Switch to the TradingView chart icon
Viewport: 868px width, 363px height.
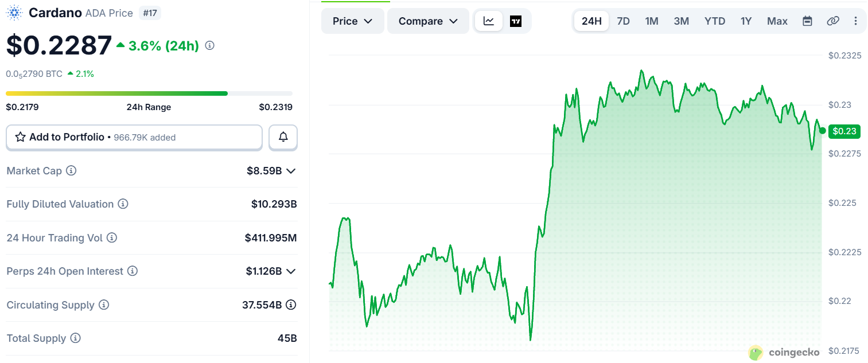point(516,21)
